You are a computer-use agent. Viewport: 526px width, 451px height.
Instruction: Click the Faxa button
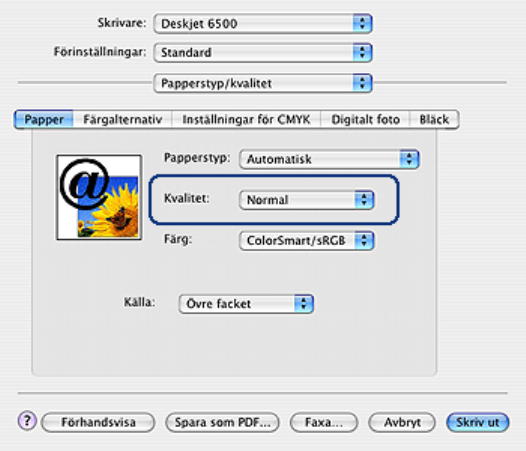pyautogui.click(x=324, y=422)
